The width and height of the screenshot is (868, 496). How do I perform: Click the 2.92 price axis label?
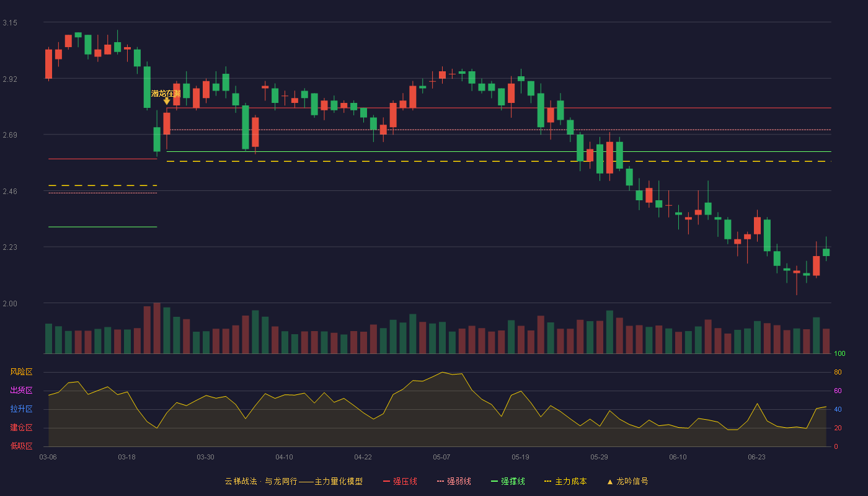(x=10, y=79)
